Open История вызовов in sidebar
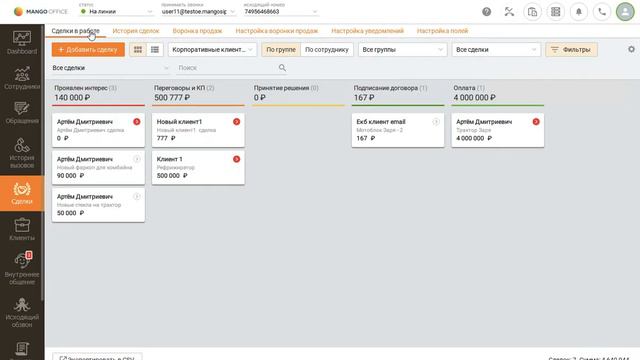640x360 pixels. coord(22,153)
